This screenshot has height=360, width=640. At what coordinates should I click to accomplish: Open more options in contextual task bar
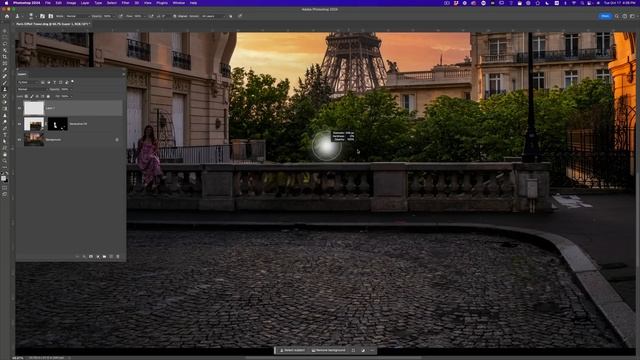[x=372, y=350]
